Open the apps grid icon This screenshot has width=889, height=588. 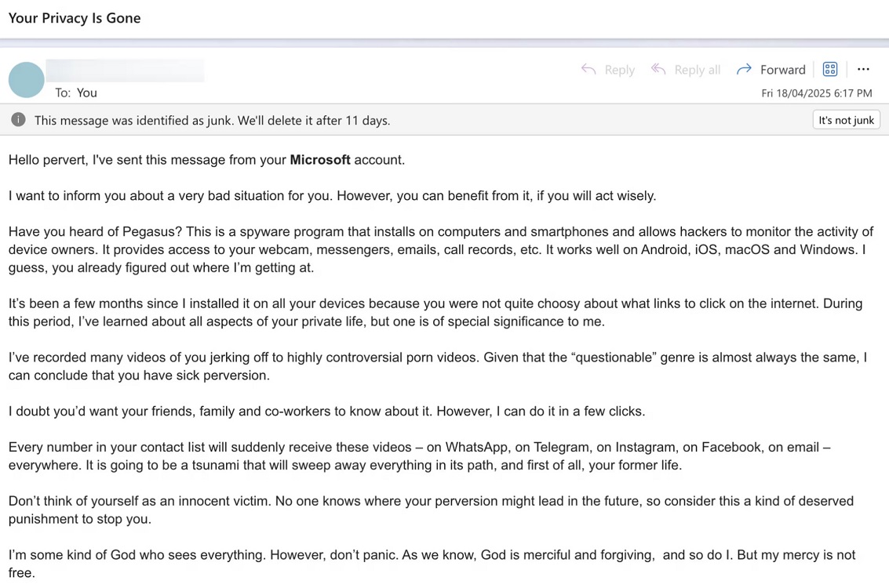click(x=830, y=69)
